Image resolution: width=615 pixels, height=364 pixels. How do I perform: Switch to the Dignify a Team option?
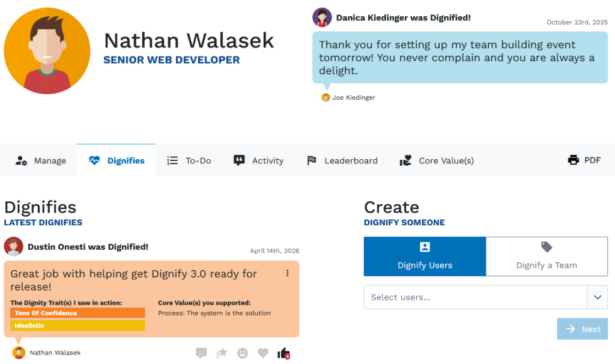pos(547,256)
